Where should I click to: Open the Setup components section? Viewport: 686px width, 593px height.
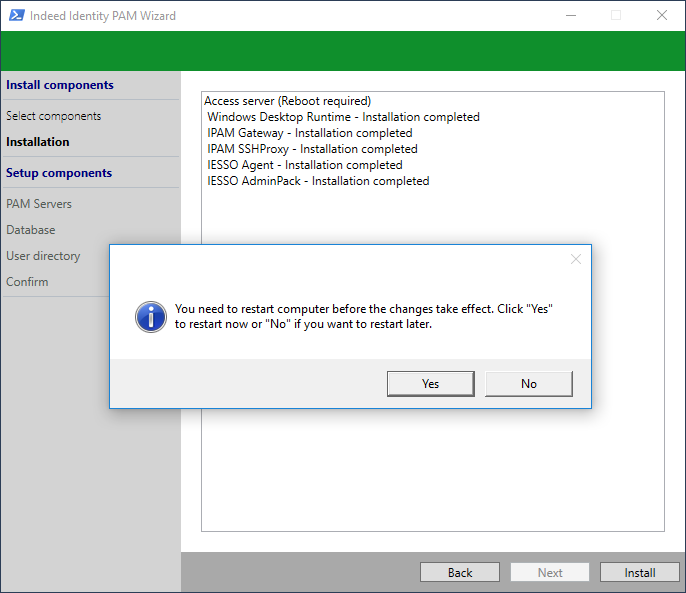pos(59,173)
